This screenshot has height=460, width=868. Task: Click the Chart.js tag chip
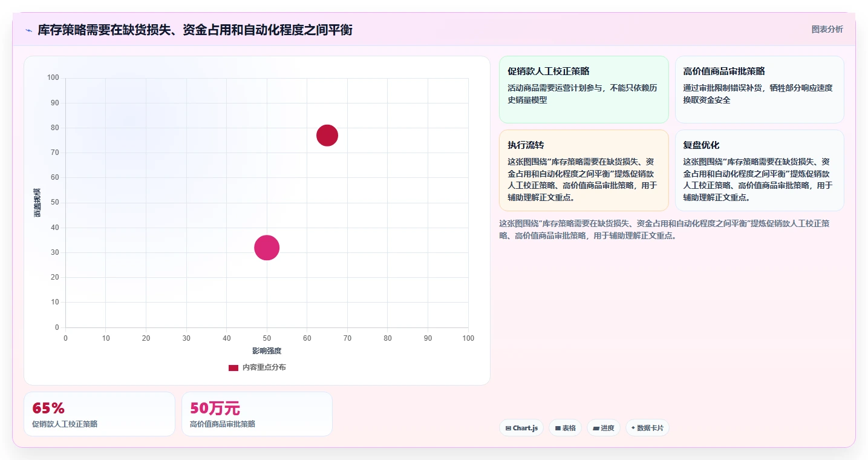521,428
